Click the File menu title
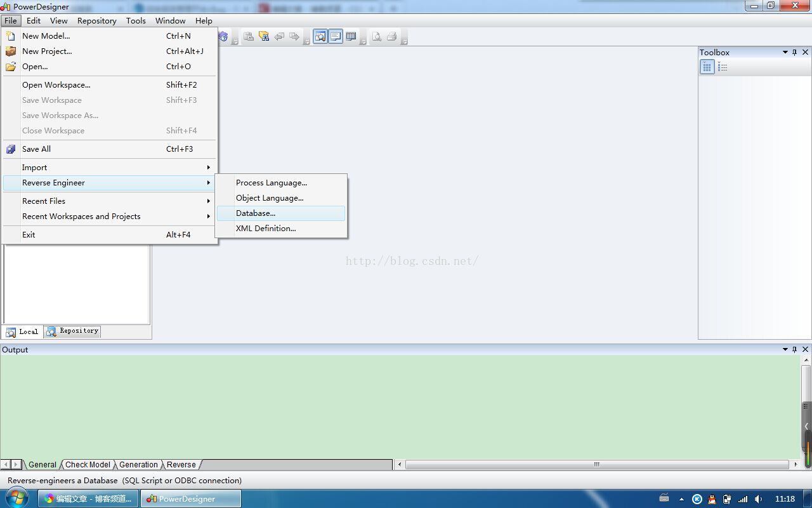Screen dimensions: 812x508 tap(11, 20)
